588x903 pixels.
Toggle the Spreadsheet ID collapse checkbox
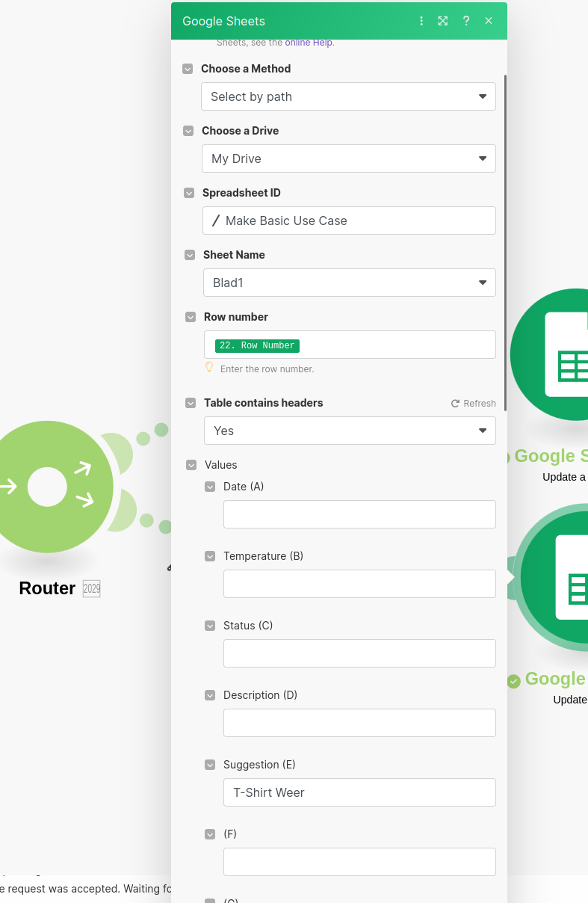[x=189, y=193]
